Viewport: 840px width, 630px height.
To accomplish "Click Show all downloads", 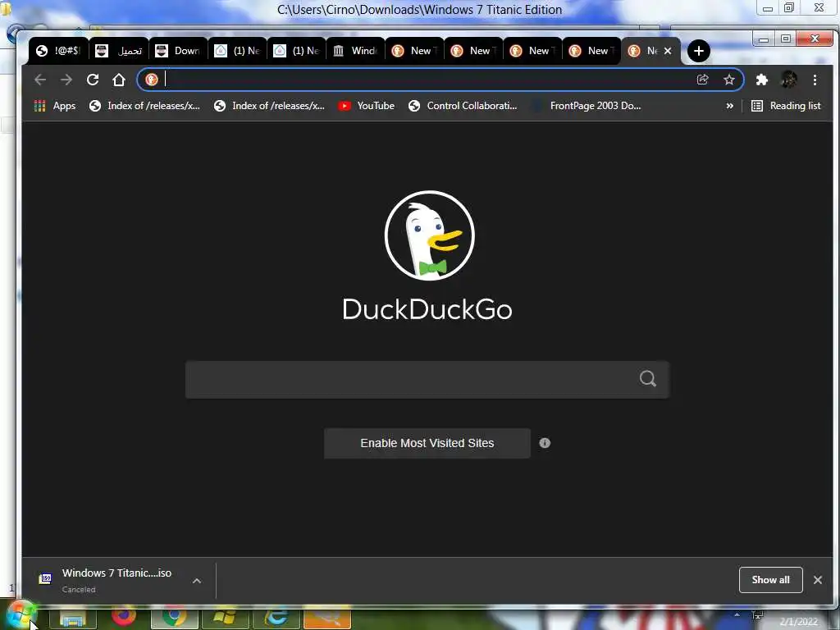I will [x=770, y=580].
